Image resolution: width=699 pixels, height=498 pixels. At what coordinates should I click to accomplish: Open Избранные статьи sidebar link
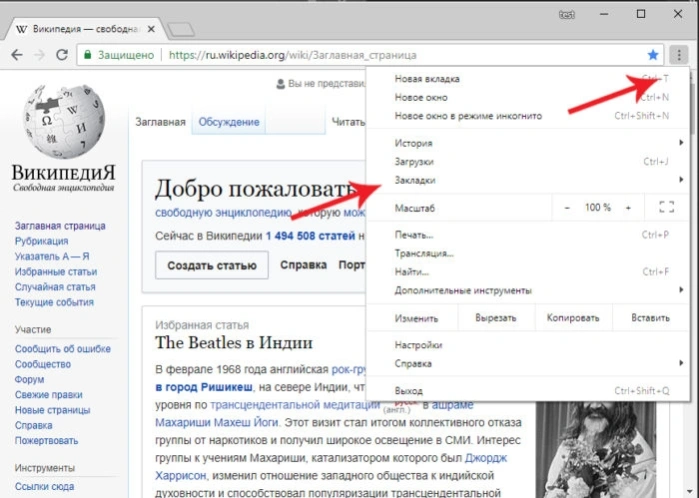pos(56,272)
